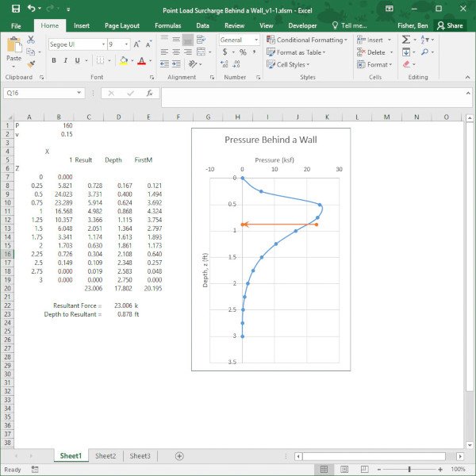The height and width of the screenshot is (476, 476).
Task: Click the Share button
Action: click(450, 25)
